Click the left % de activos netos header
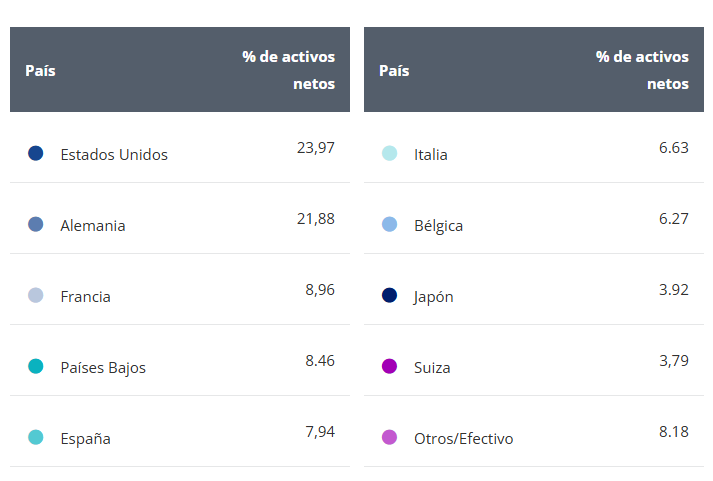This screenshot has height=481, width=713. 289,70
